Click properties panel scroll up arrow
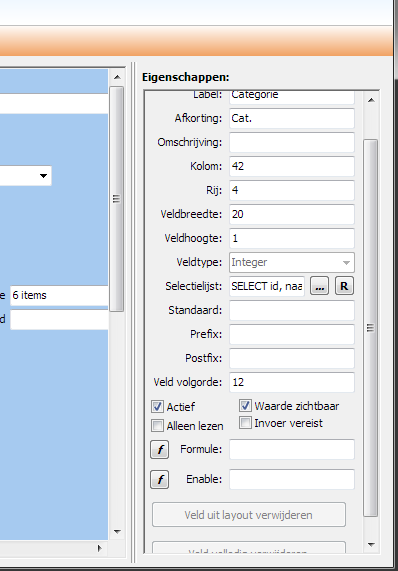This screenshot has height=571, width=398. 371,100
